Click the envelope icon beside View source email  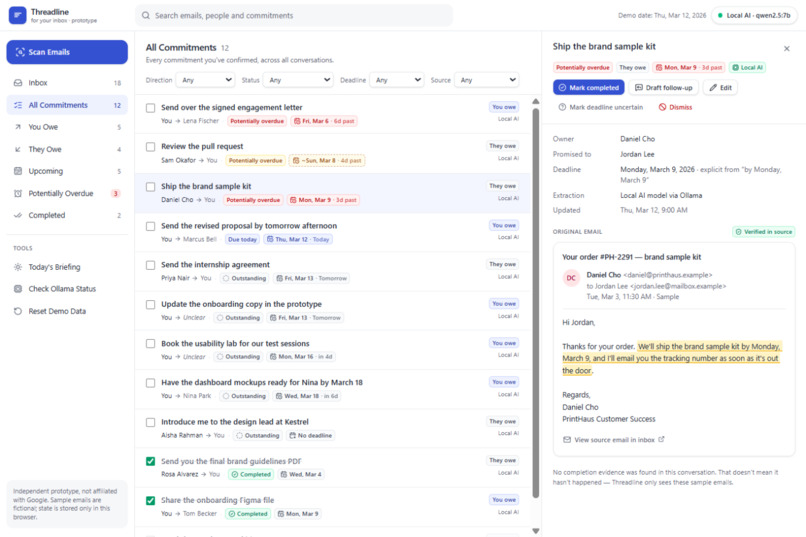567,440
